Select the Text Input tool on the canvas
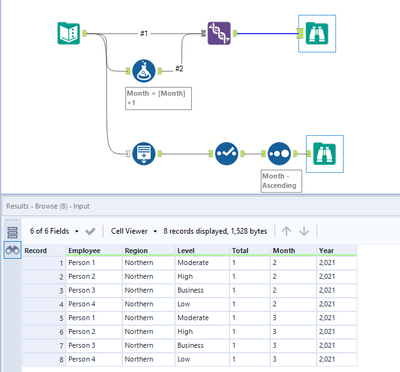 (x=69, y=33)
